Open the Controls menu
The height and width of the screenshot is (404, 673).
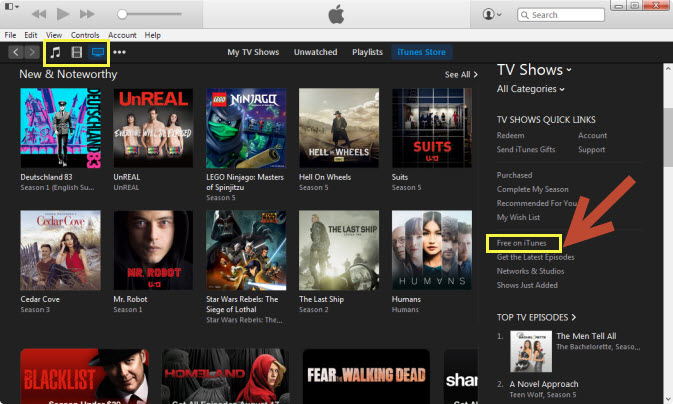(x=85, y=35)
